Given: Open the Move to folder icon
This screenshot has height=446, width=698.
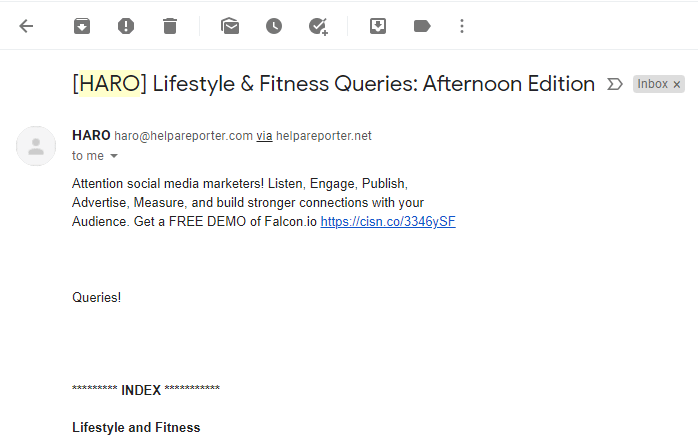Looking at the screenshot, I should pyautogui.click(x=378, y=26).
